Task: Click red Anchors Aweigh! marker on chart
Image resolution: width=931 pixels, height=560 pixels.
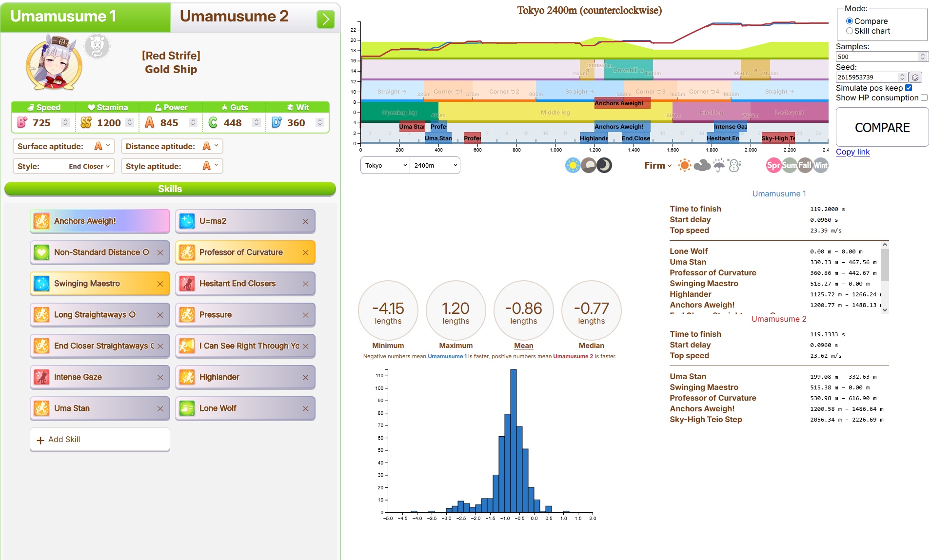Action: tap(622, 103)
